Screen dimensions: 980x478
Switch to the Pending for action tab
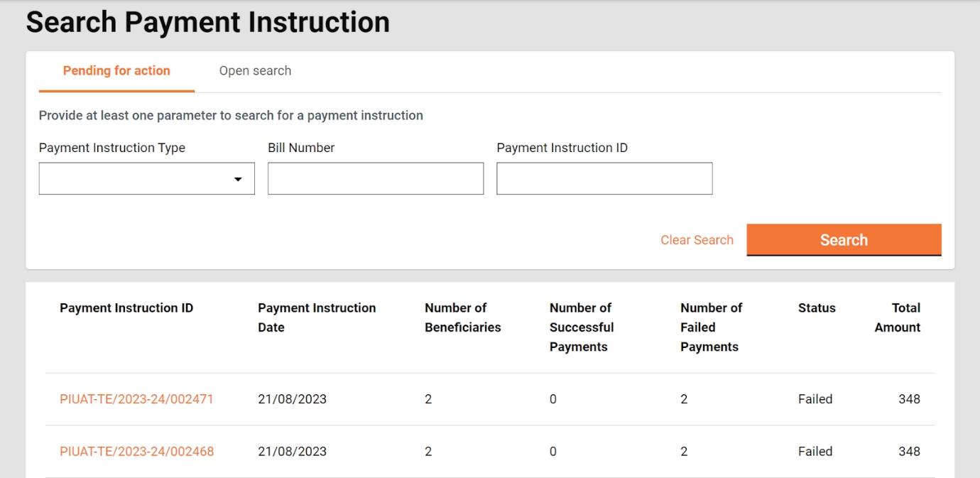pyautogui.click(x=116, y=71)
